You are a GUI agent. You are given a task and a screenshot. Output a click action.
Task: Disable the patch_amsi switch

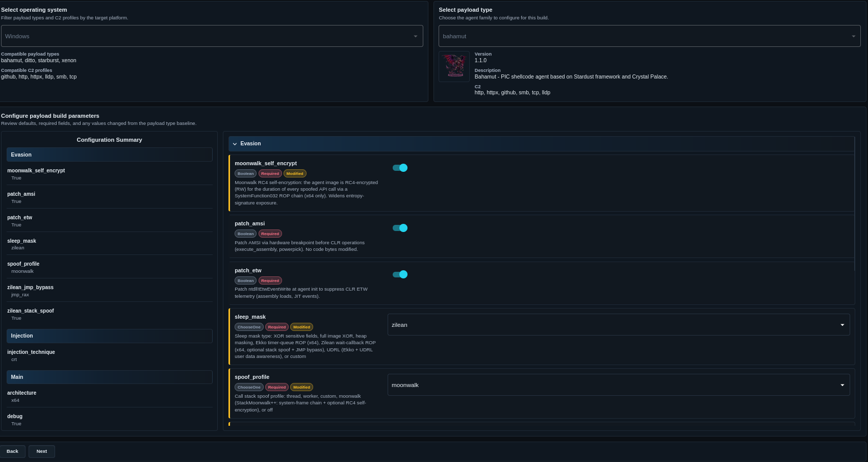coord(400,228)
